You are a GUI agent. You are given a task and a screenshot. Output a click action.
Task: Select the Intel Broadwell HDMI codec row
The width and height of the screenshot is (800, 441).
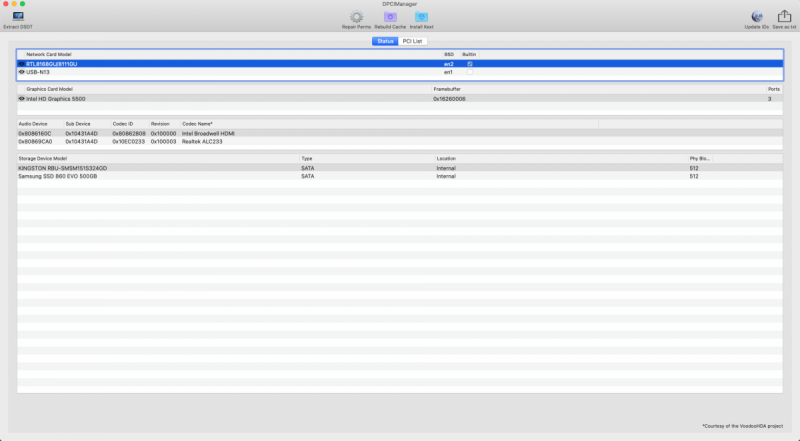pos(400,133)
